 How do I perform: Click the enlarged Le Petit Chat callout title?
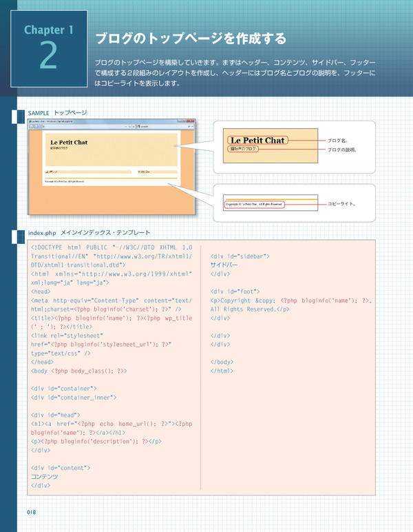[x=257, y=141]
